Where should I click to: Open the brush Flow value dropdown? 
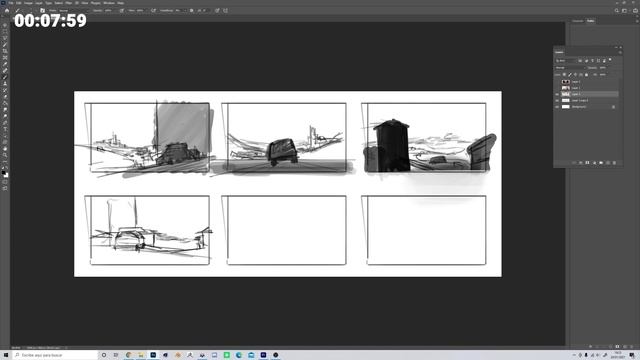point(142,11)
